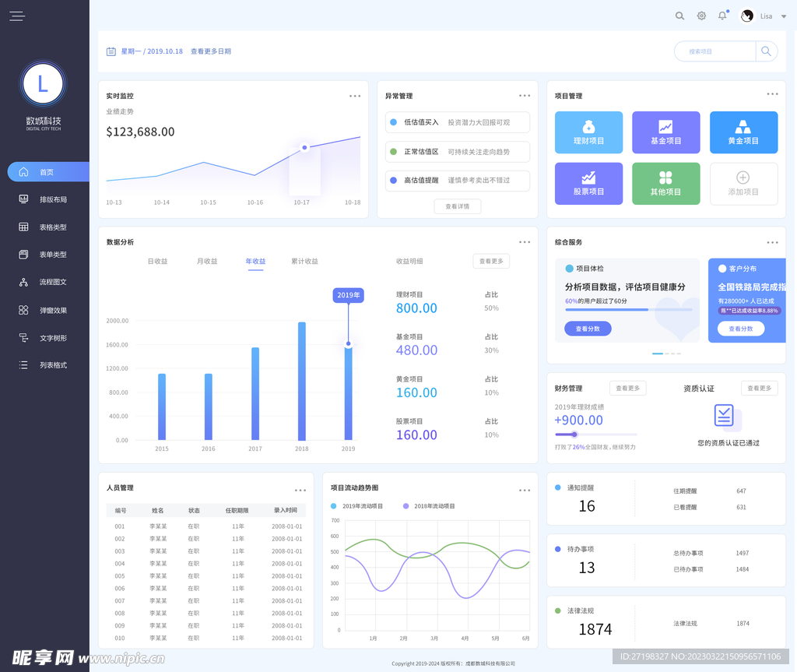
Task: Click the 搜索项目 search input field
Action: (716, 51)
